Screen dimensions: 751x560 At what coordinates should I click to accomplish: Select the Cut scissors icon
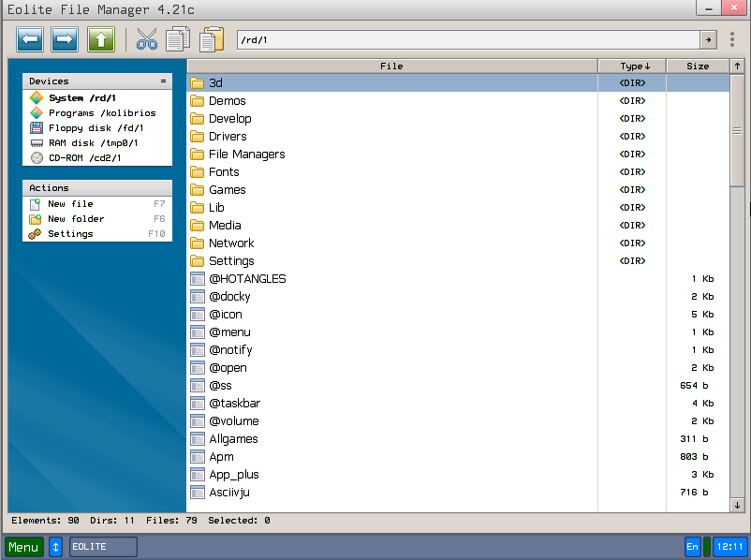point(146,38)
